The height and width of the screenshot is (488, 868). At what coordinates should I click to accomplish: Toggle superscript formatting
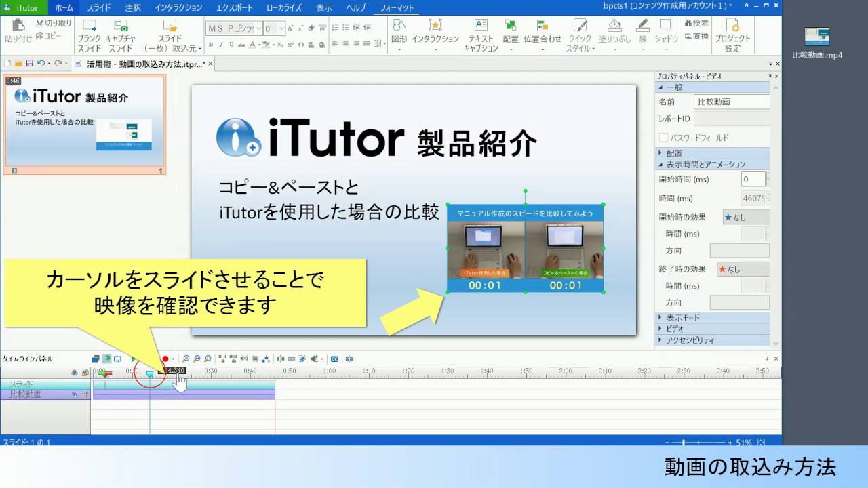(x=290, y=45)
